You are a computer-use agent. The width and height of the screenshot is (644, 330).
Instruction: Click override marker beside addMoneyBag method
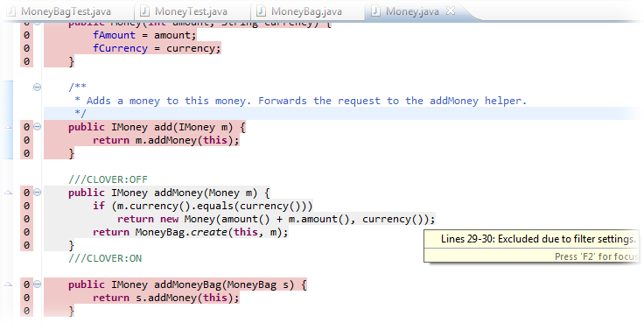point(8,284)
